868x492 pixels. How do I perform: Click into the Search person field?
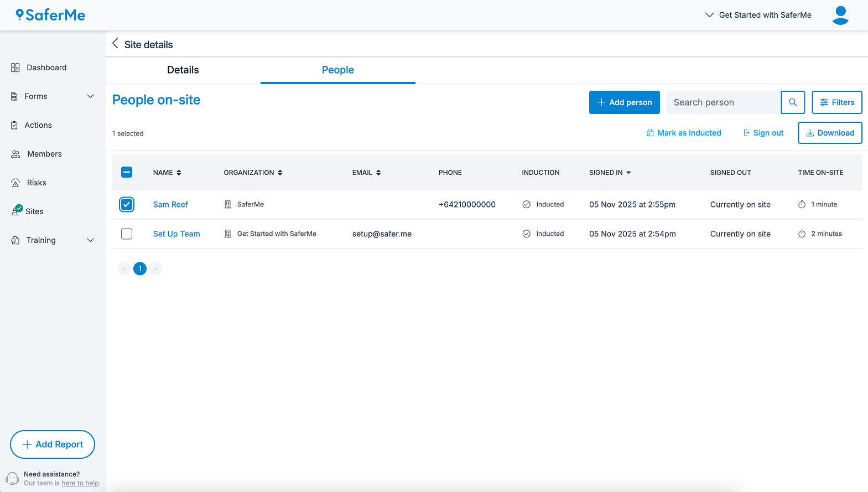[723, 102]
